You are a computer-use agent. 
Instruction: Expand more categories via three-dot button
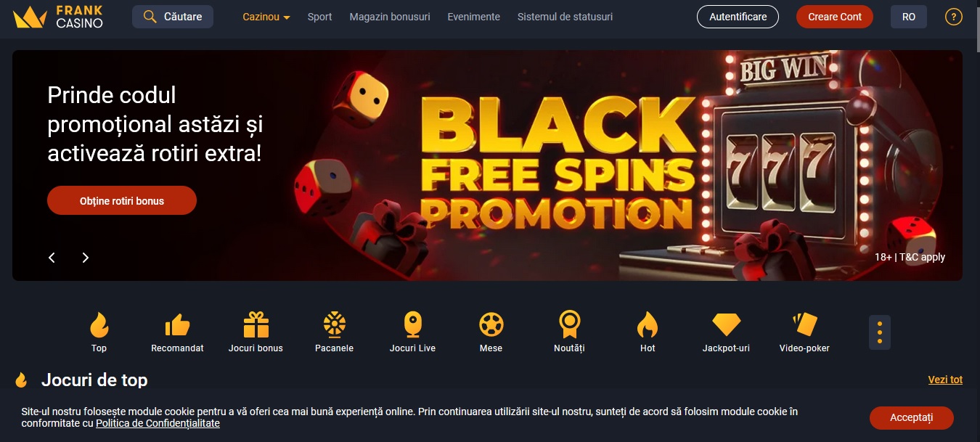880,332
